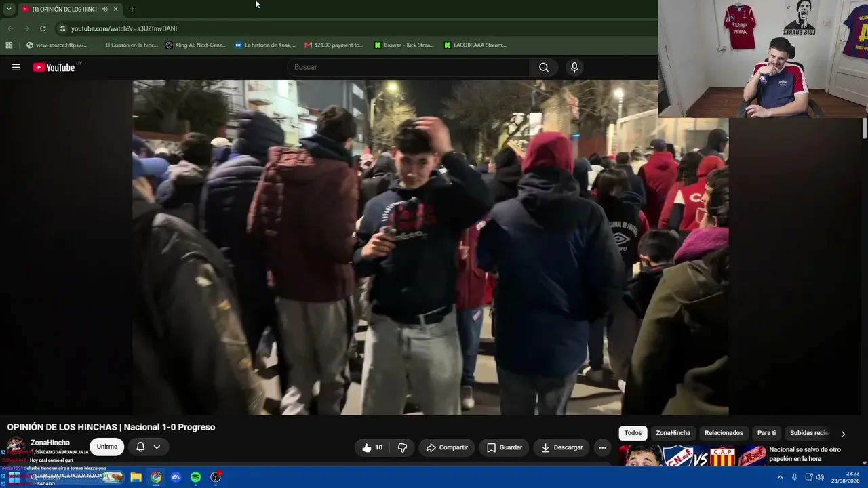The image size is (868, 488).
Task: Click the search magnifier button
Action: click(543, 67)
